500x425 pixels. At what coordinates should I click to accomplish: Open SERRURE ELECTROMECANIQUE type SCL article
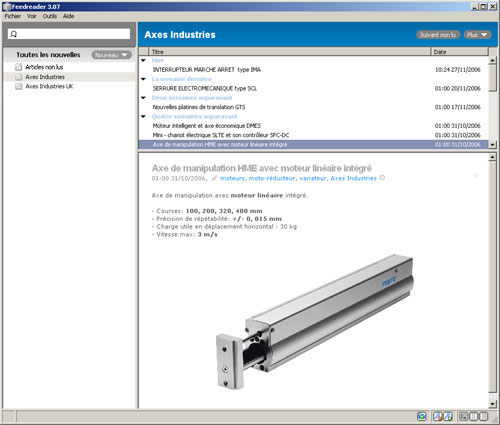point(205,88)
